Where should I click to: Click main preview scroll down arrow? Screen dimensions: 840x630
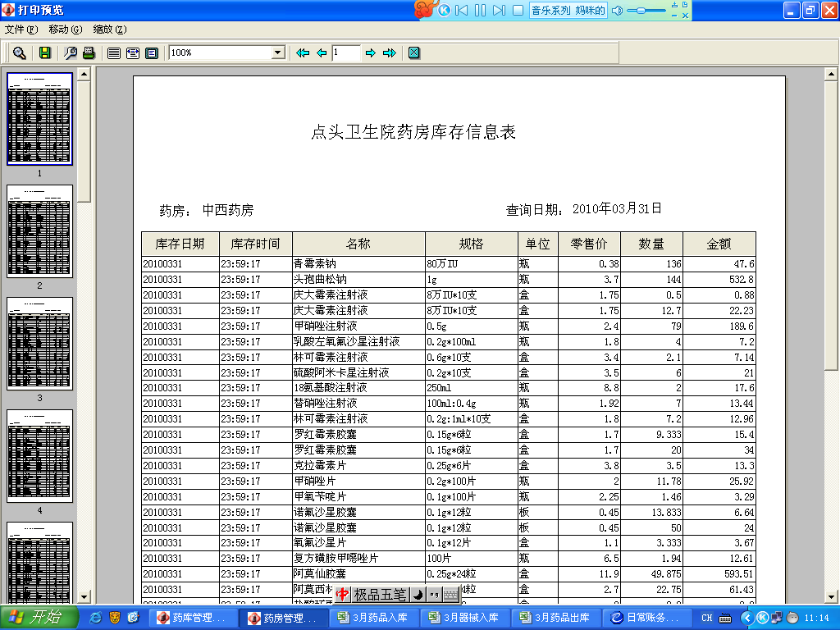[831, 596]
